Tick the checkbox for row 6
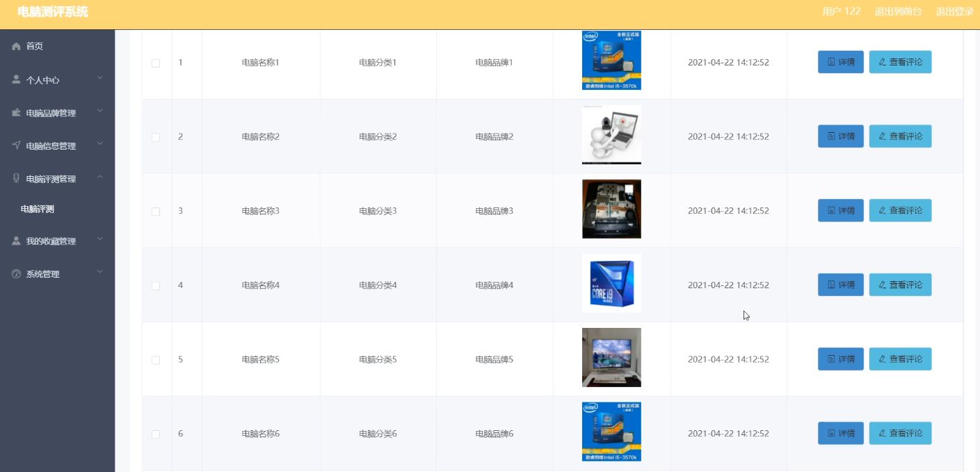Viewport: 980px width, 472px height. tap(156, 434)
